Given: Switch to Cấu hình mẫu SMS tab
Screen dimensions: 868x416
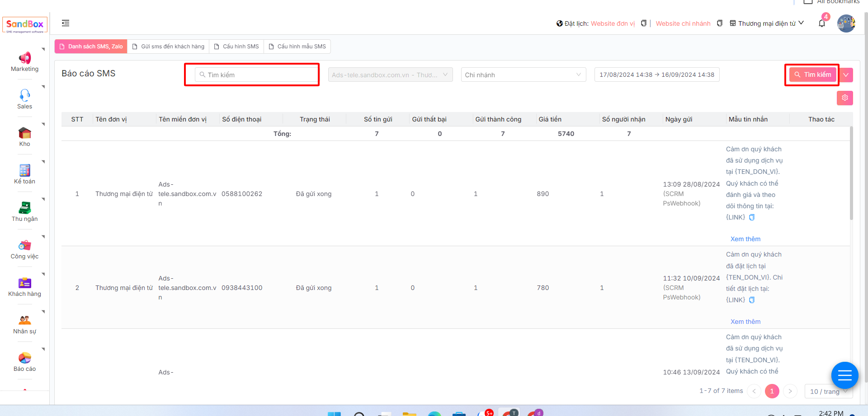Looking at the screenshot, I should click(x=297, y=47).
